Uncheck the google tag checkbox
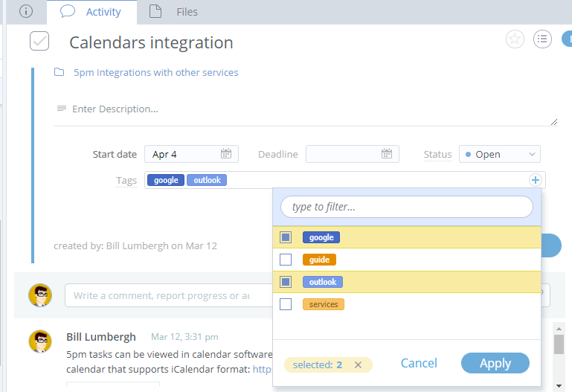The width and height of the screenshot is (572, 392). point(286,237)
